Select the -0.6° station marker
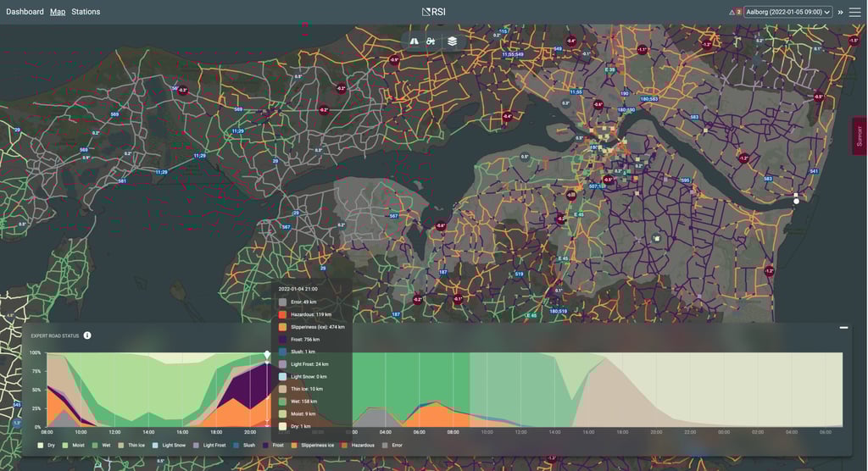This screenshot has width=868, height=471. [x=598, y=104]
